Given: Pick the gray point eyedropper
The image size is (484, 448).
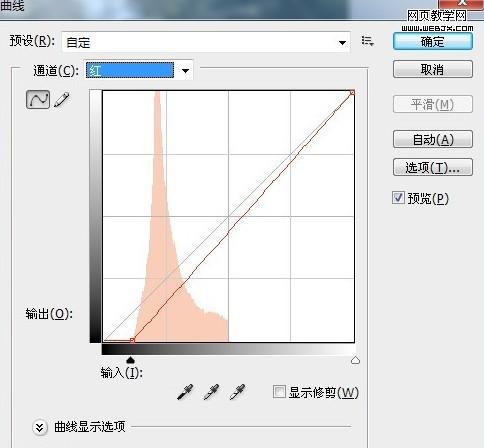Looking at the screenshot, I should tap(211, 392).
